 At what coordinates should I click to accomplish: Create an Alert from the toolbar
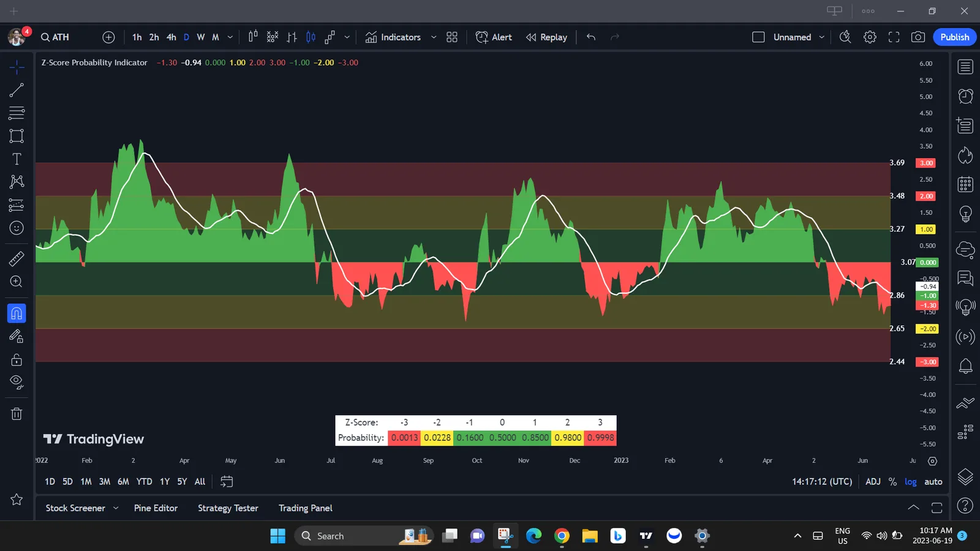click(494, 37)
